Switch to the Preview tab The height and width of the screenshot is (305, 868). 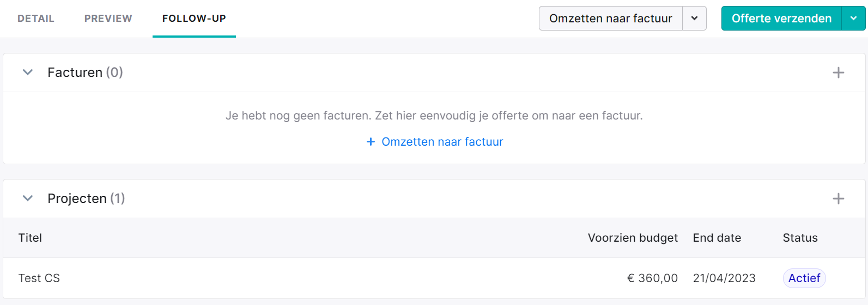[x=108, y=19]
